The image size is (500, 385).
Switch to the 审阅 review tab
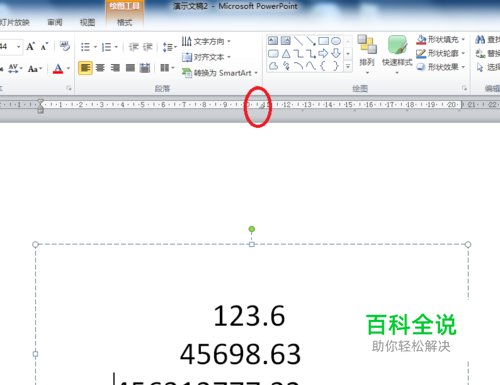click(x=55, y=22)
